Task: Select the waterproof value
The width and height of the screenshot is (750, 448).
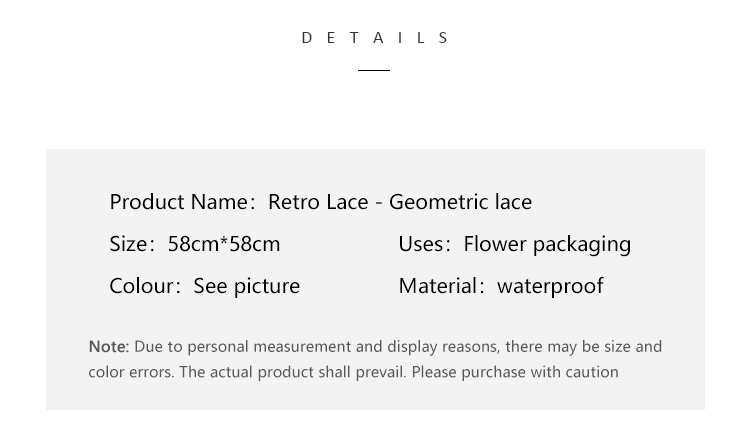Action: [551, 287]
